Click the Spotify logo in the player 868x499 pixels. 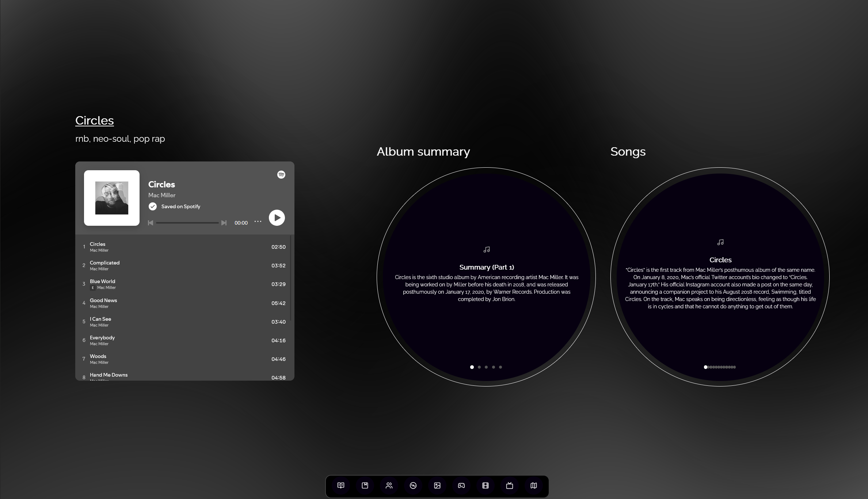click(x=281, y=175)
